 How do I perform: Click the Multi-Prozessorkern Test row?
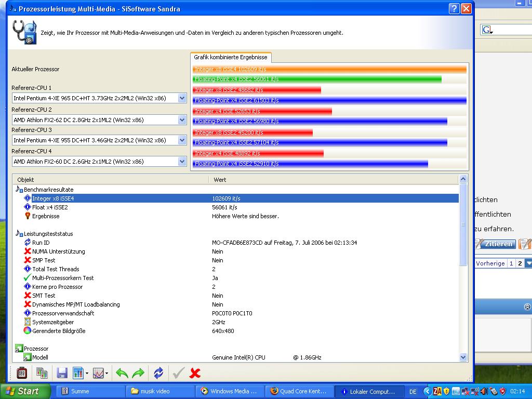click(x=236, y=278)
